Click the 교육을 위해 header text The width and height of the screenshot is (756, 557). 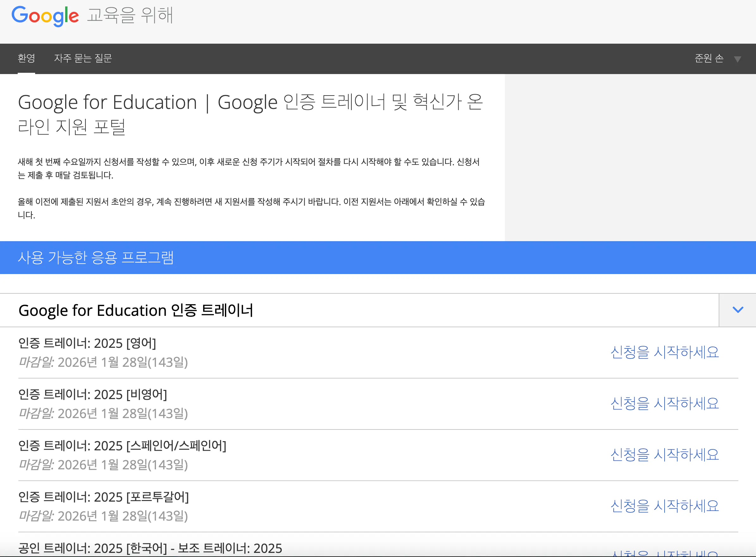click(130, 16)
